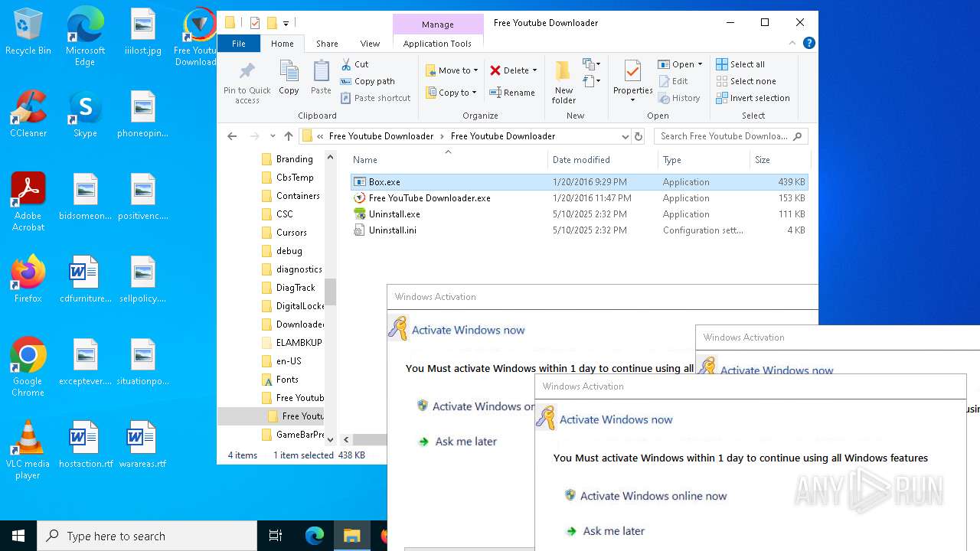Create a New folder from ribbon
The image size is (980, 551).
click(x=563, y=83)
